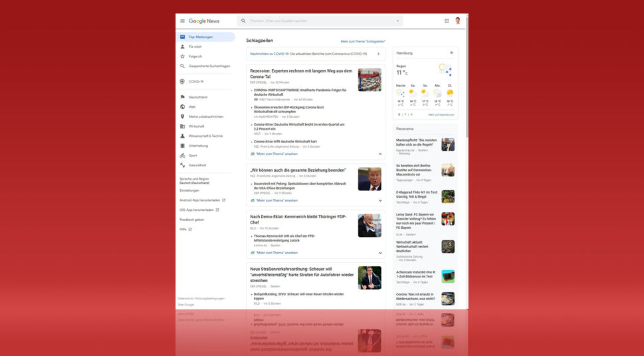
Task: Open Nachrichten zu COVID-19 link
Action: point(268,54)
